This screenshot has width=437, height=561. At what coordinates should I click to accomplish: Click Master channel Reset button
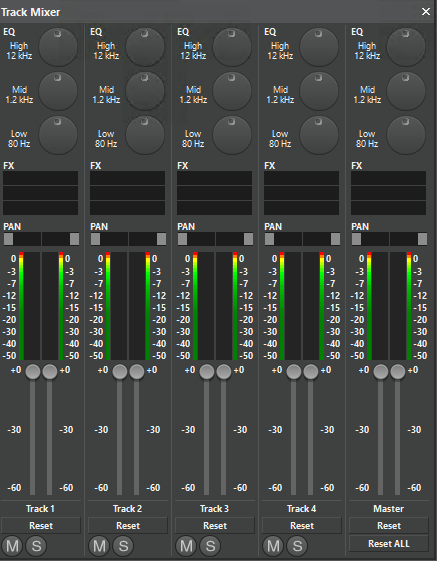[389, 526]
